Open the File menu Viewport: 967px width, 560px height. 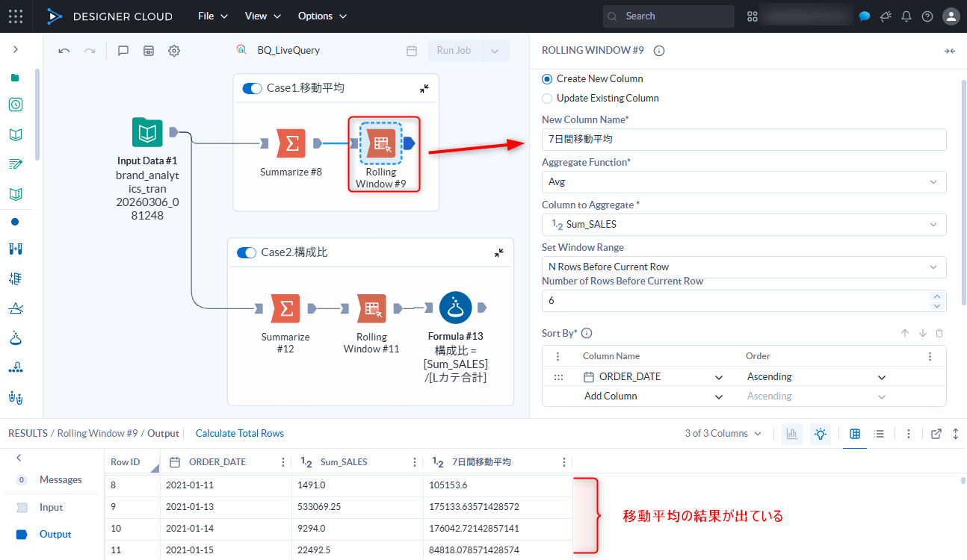[212, 16]
